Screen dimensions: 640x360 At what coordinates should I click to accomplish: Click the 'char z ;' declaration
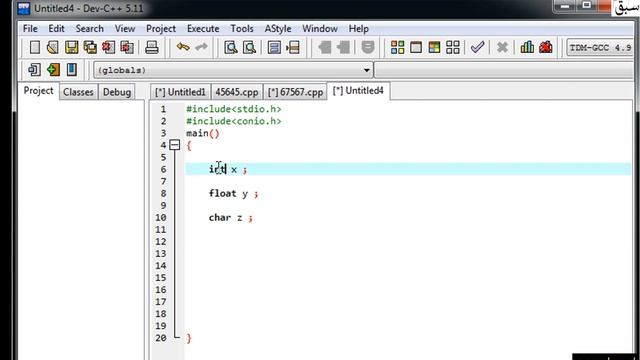231,218
